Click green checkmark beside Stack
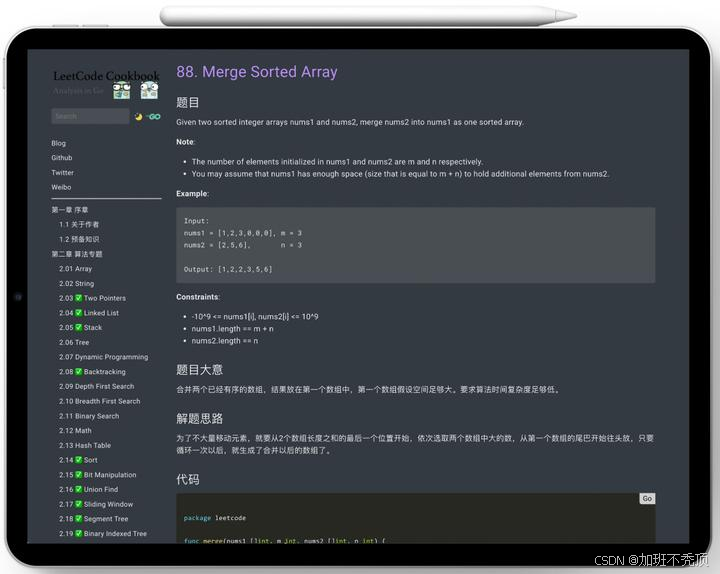The image size is (720, 574). coord(79,327)
